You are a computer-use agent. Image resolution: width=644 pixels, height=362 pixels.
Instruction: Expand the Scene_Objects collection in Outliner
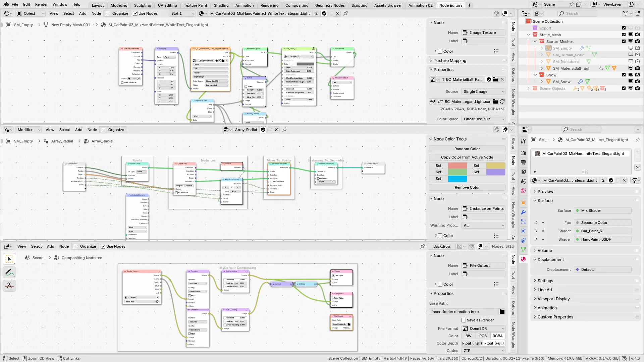coord(529,88)
